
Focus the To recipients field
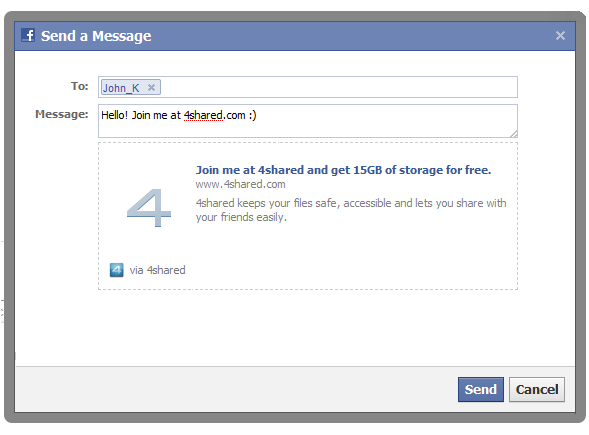[x=308, y=87]
